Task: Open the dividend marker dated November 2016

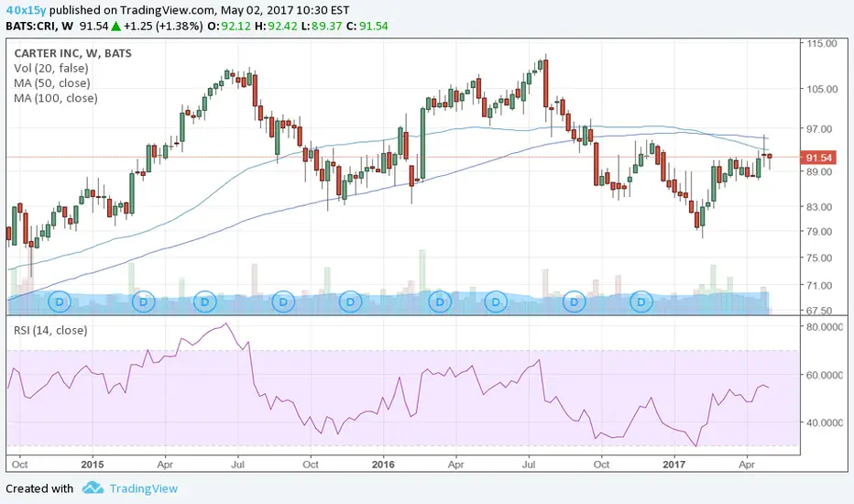Action: click(x=641, y=301)
